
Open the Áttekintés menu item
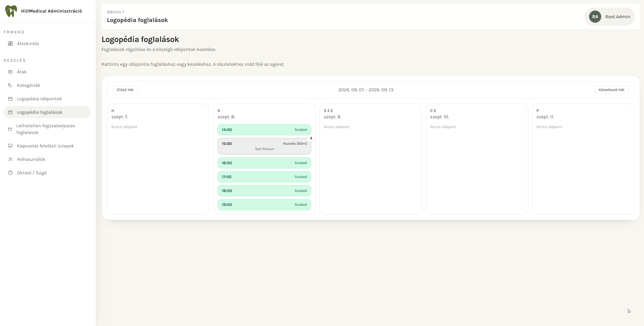(x=47, y=44)
